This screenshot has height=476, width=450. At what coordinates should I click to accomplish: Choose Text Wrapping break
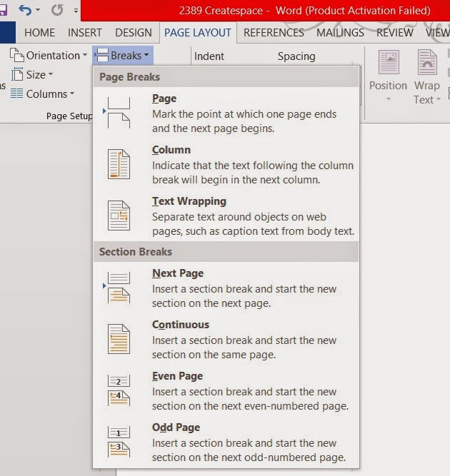pos(226,216)
